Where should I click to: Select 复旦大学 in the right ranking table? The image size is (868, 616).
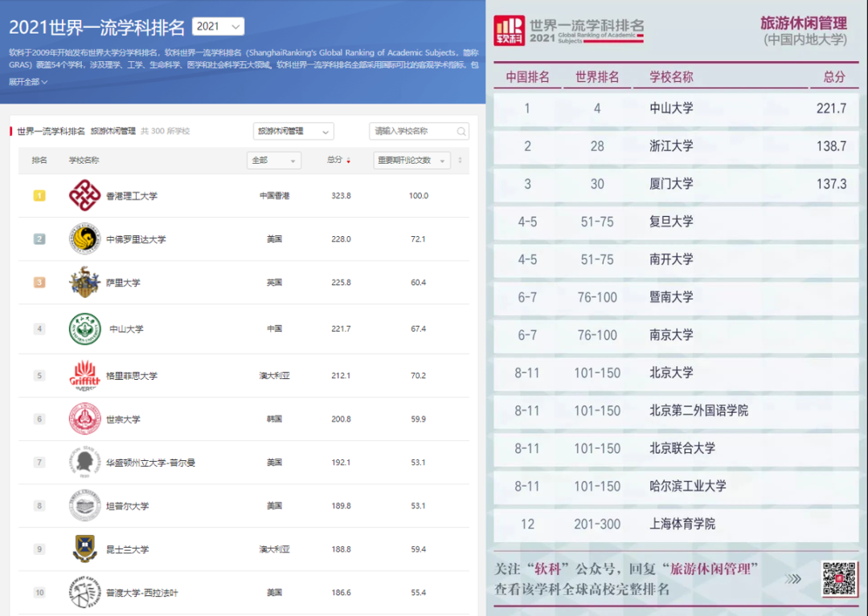[671, 222]
